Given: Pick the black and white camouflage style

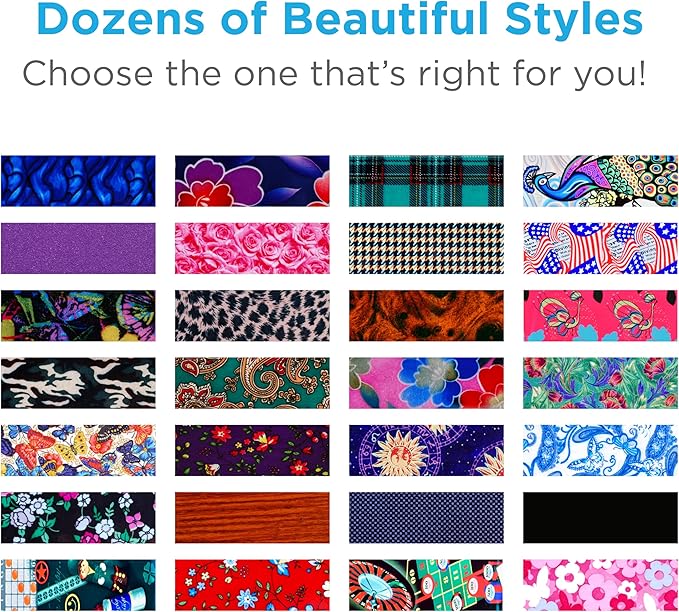Looking at the screenshot, I should 78,383.
